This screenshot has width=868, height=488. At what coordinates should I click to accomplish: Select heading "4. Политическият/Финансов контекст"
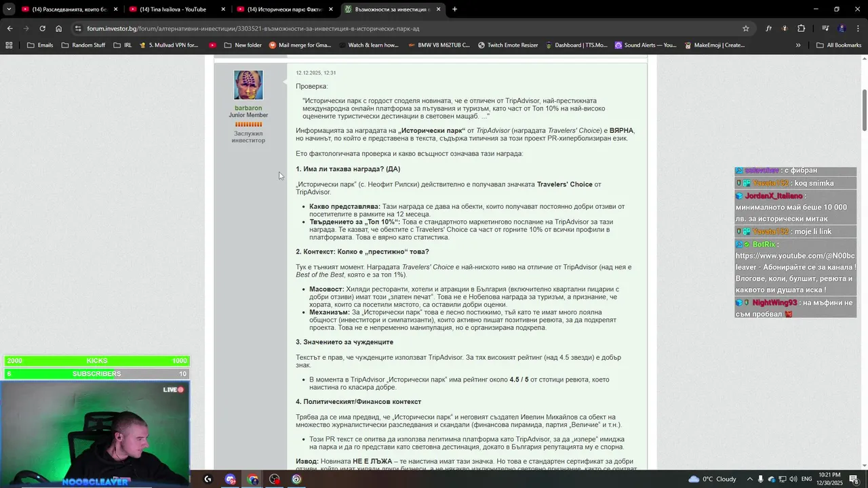[x=359, y=402]
